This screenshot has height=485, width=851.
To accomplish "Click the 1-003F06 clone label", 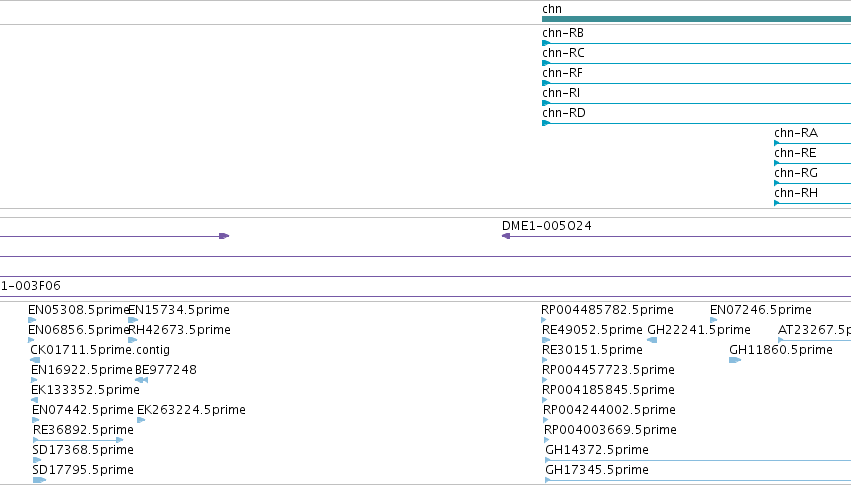I will pyautogui.click(x=30, y=286).
